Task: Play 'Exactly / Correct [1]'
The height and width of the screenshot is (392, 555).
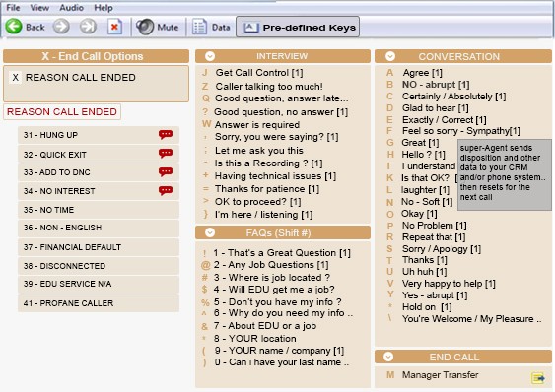Action: tap(445, 120)
